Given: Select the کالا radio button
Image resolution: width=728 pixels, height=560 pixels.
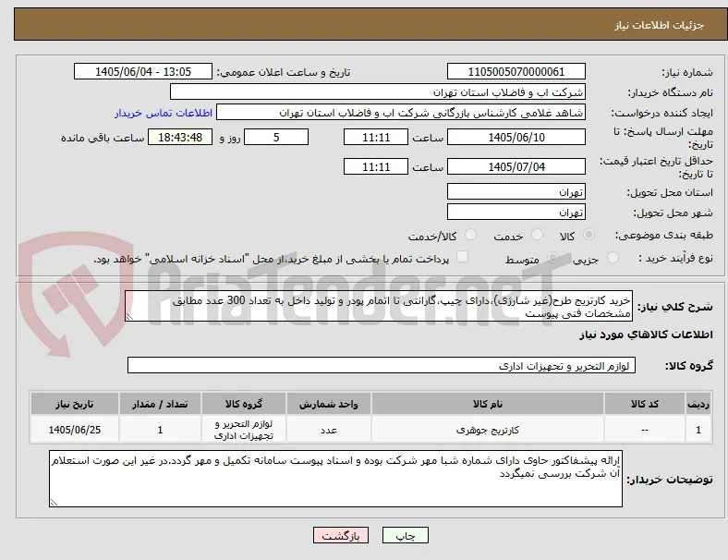Looking at the screenshot, I should [588, 235].
